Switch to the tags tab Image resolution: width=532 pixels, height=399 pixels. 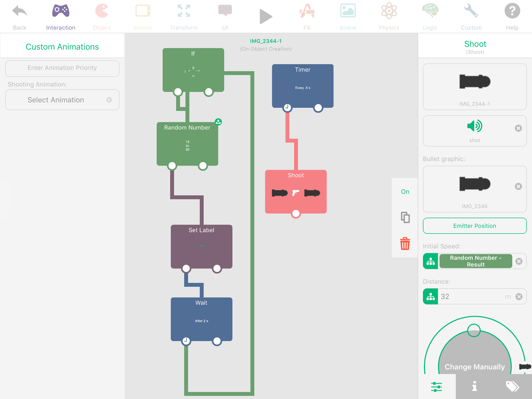click(x=513, y=387)
